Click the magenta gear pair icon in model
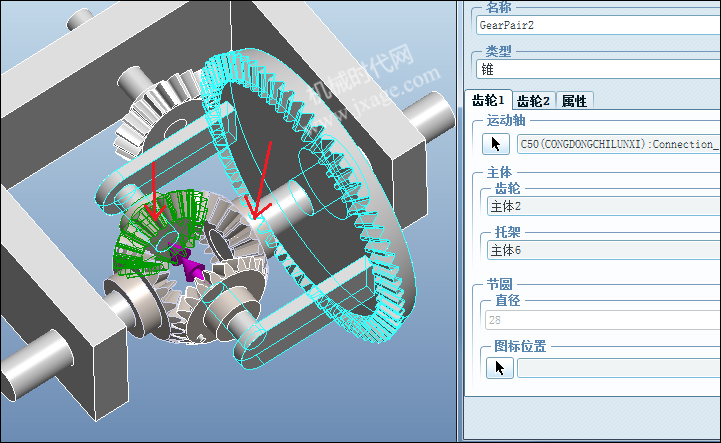The image size is (721, 443). tap(185, 262)
